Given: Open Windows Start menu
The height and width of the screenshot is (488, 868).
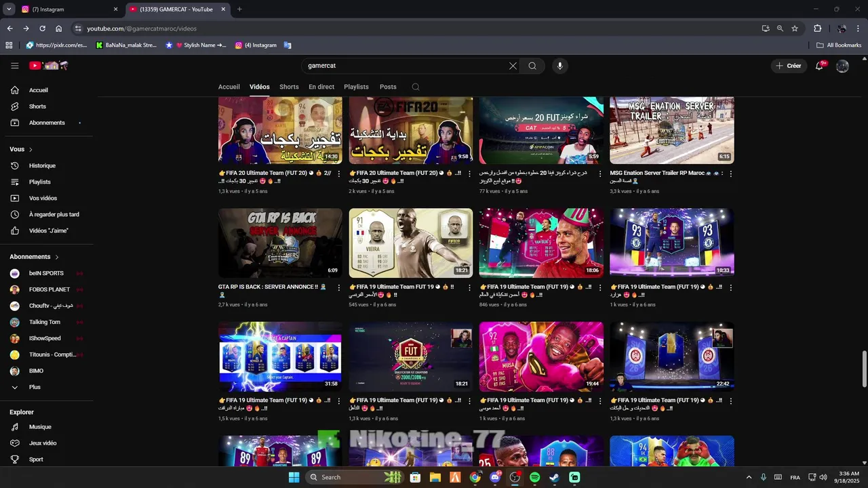Looking at the screenshot, I should [294, 477].
